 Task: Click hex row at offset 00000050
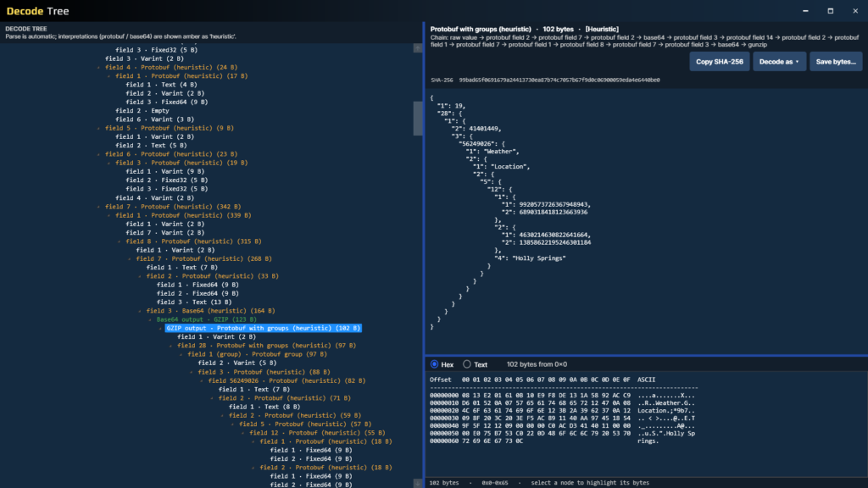click(562, 433)
